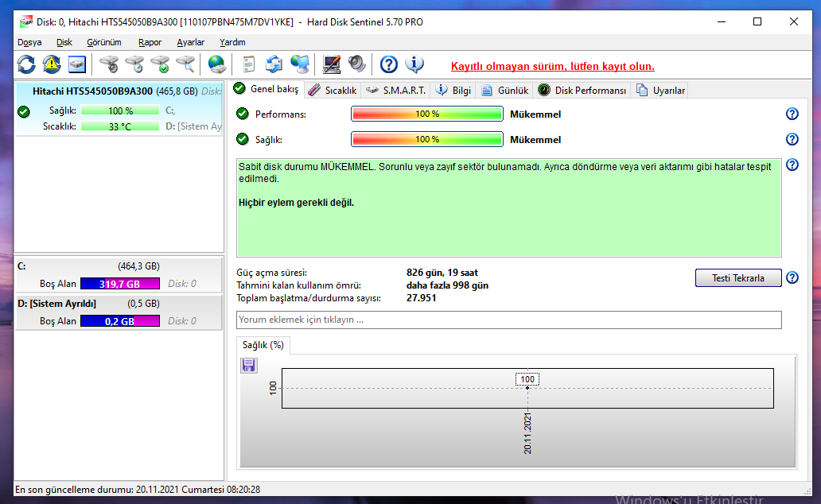Select the D: [Sistem Ayrıldı] partition header
The height and width of the screenshot is (504, 821).
pyautogui.click(x=119, y=304)
